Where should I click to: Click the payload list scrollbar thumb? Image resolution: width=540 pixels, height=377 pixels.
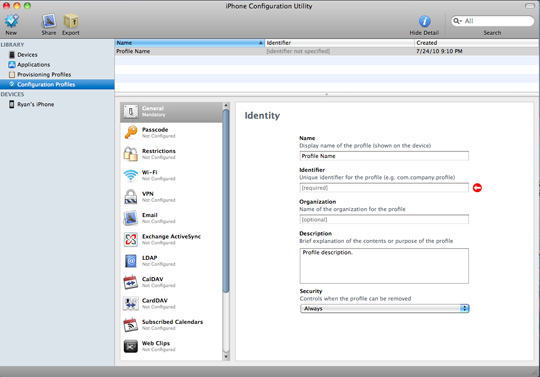[226, 201]
